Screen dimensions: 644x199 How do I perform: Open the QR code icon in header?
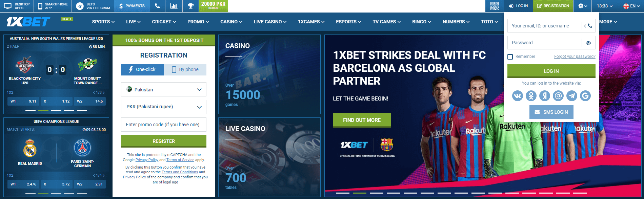[x=495, y=6]
